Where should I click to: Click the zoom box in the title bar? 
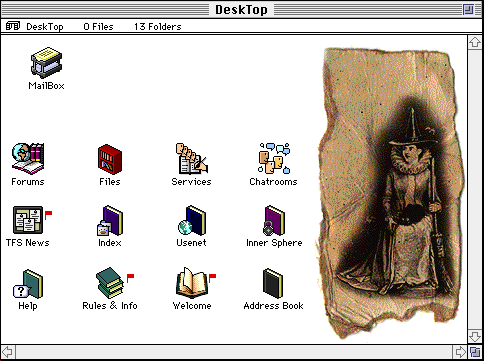(468, 10)
